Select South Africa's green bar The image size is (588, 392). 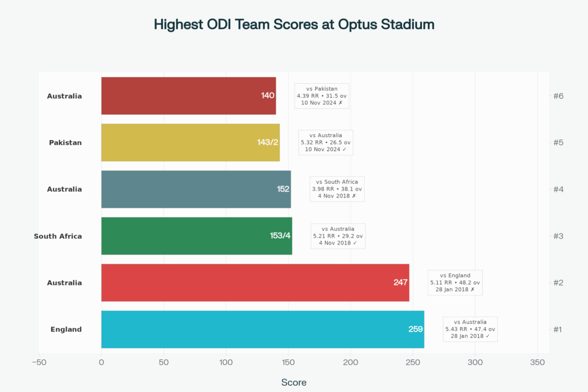[196, 236]
